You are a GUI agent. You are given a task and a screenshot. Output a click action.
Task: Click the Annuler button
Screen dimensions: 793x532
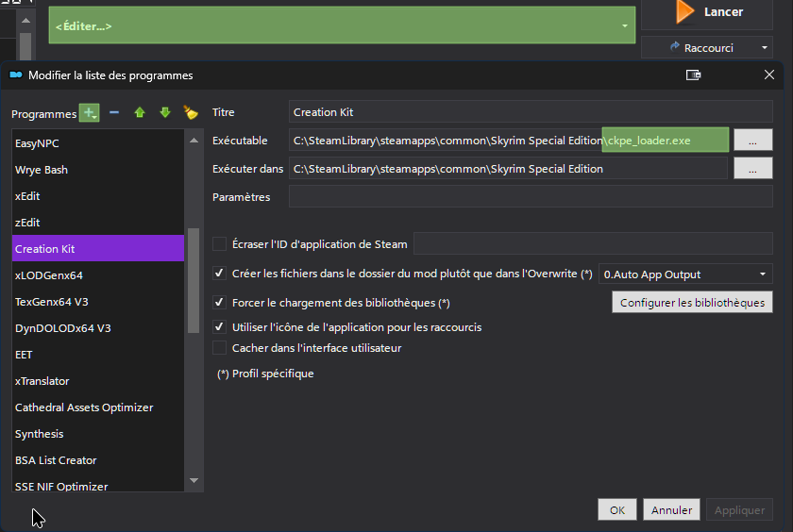(x=671, y=509)
